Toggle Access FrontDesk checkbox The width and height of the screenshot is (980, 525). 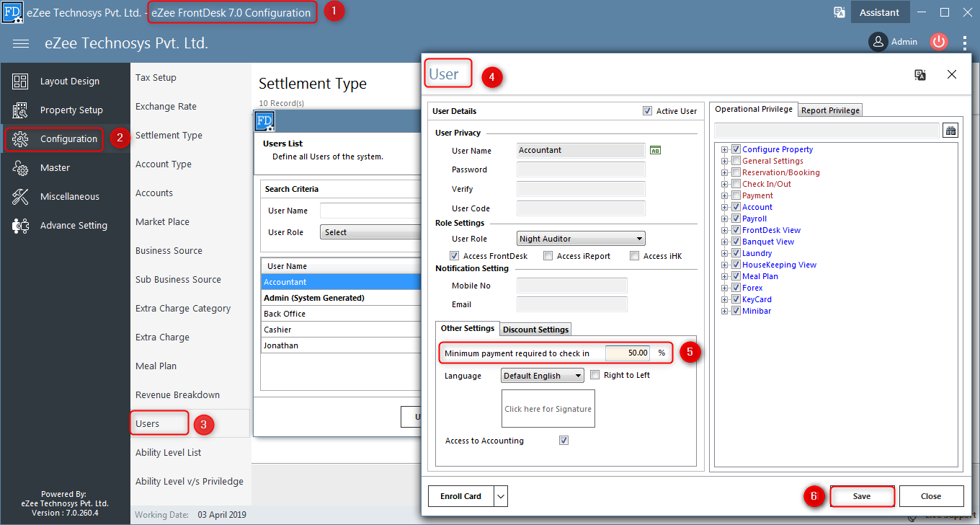click(x=454, y=256)
